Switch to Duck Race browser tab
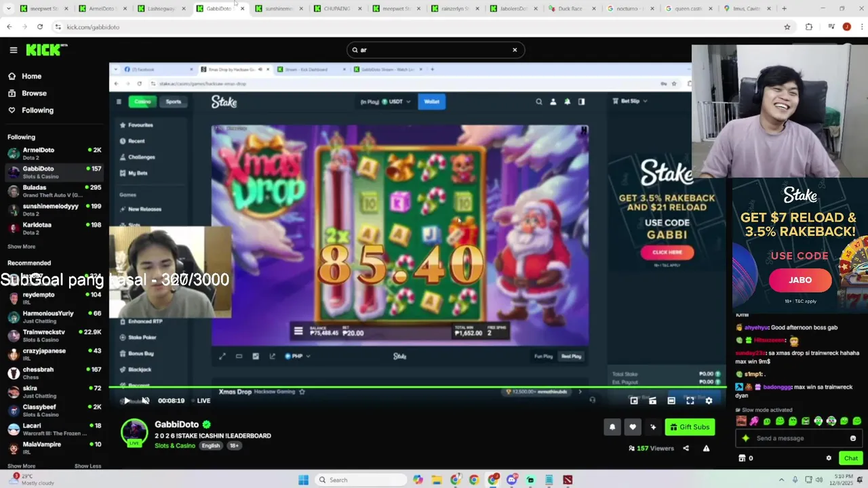This screenshot has height=488, width=868. pos(571,9)
